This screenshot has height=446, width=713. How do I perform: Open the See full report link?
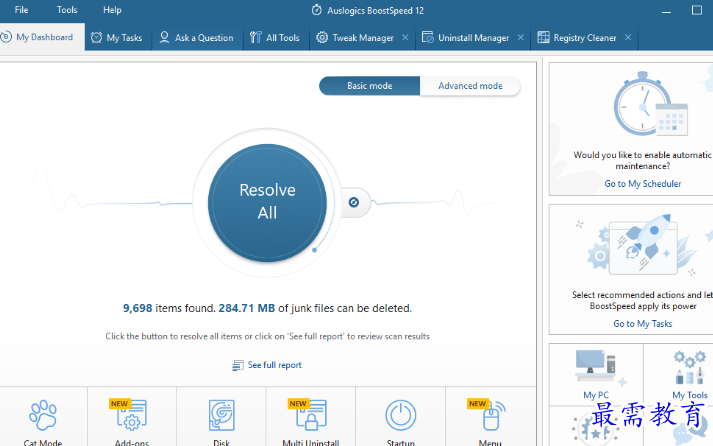coord(275,365)
